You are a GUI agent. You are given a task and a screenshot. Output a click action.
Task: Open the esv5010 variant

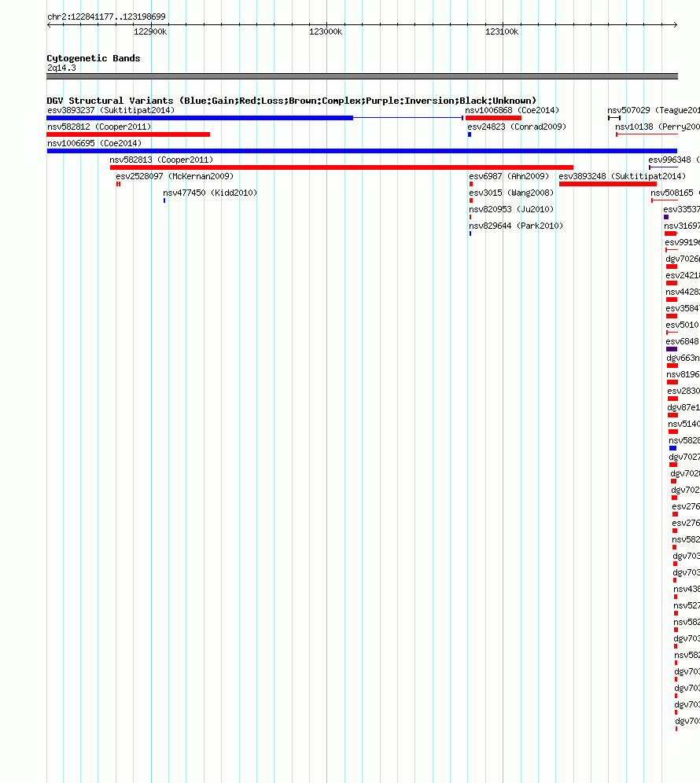click(672, 332)
